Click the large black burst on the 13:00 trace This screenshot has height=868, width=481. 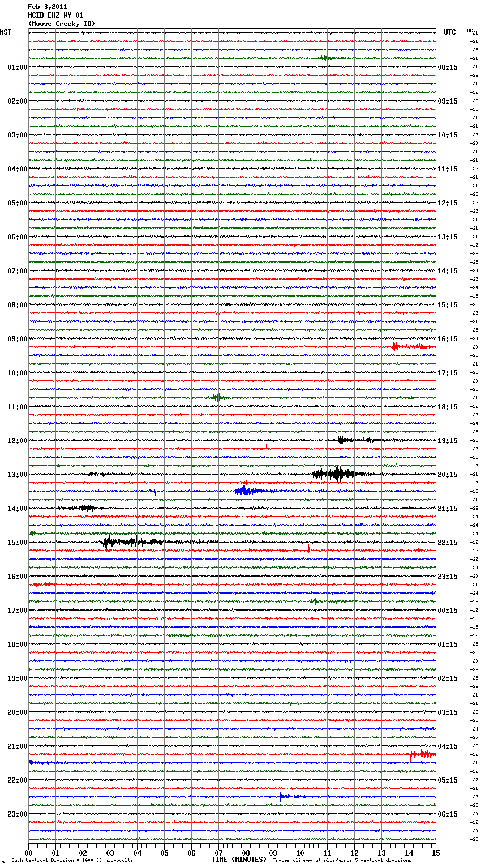coord(335,474)
